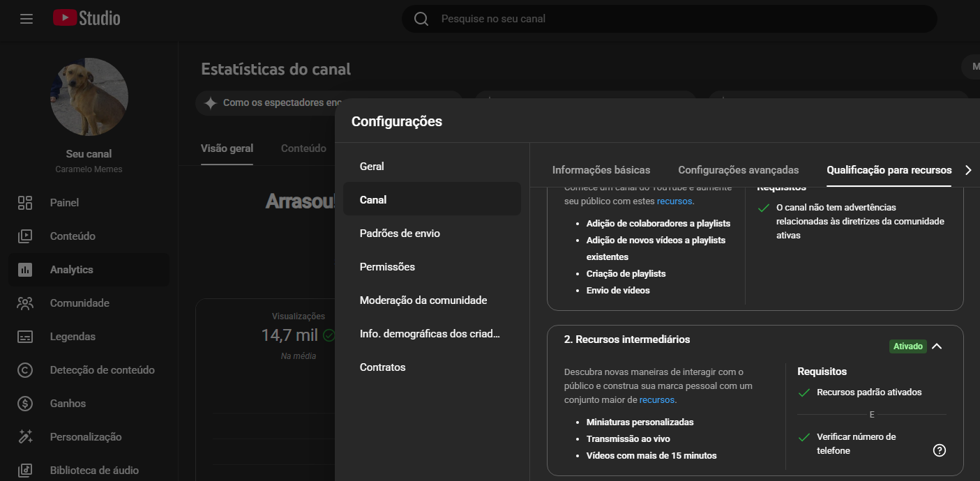Click the green check beside 14,7 mil
This screenshot has height=481, width=980.
coord(329,335)
